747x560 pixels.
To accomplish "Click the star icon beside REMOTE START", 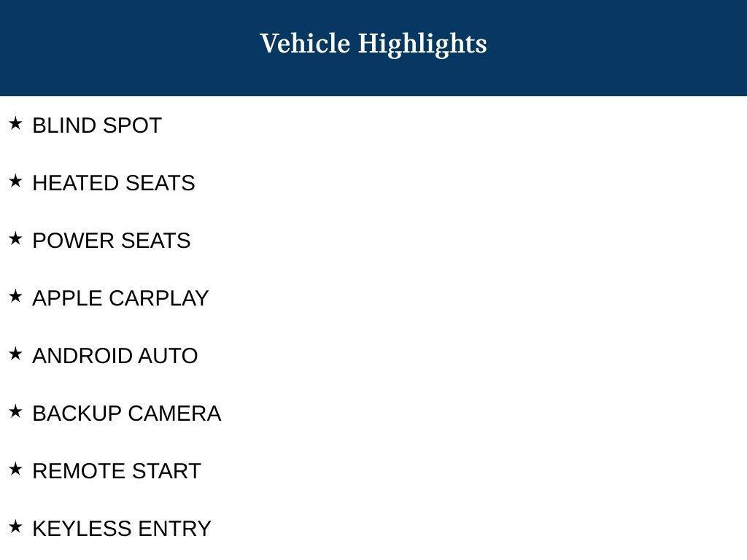I will [x=15, y=469].
